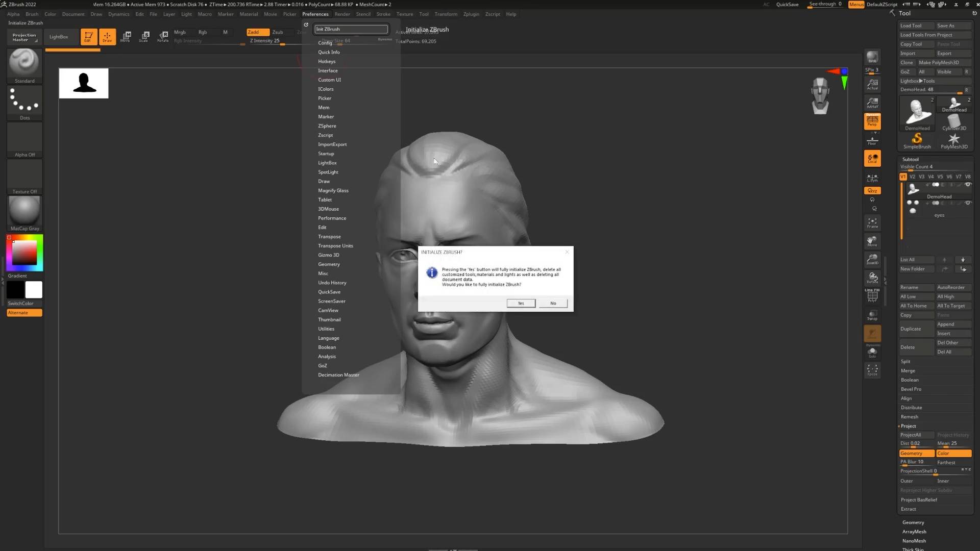Open the Render menu
This screenshot has height=551, width=980.
tap(342, 14)
